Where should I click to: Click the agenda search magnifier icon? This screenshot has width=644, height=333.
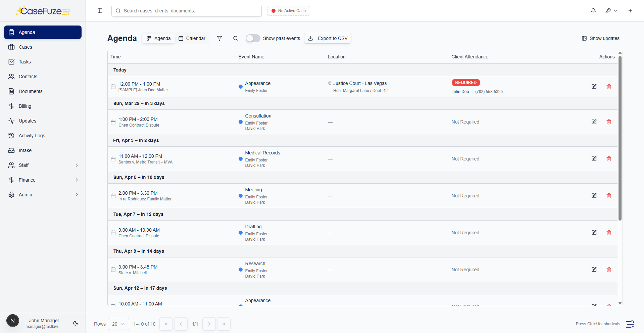236,38
